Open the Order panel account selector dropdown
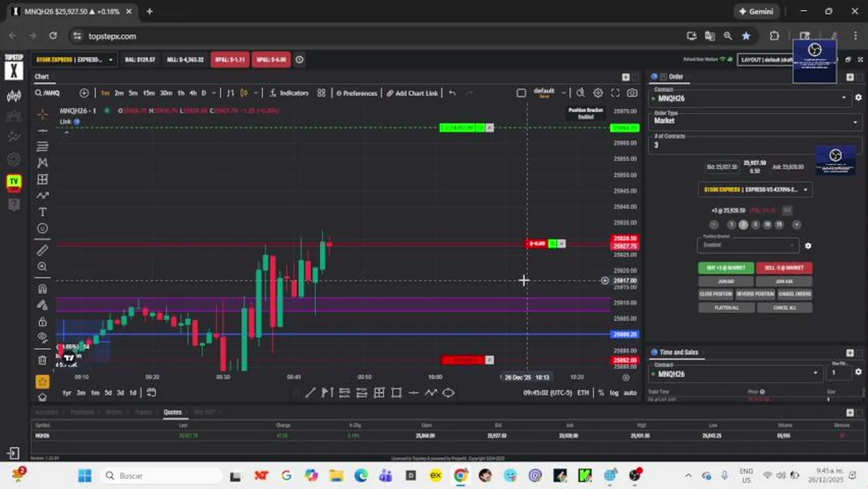This screenshot has width=868, height=489. tap(755, 189)
